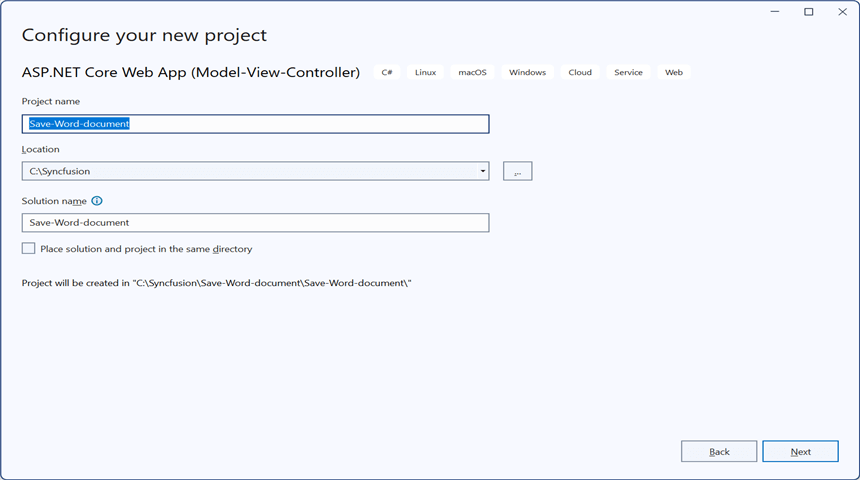Enable Place solution and project in same directory
This screenshot has width=860, height=480.
tap(29, 249)
